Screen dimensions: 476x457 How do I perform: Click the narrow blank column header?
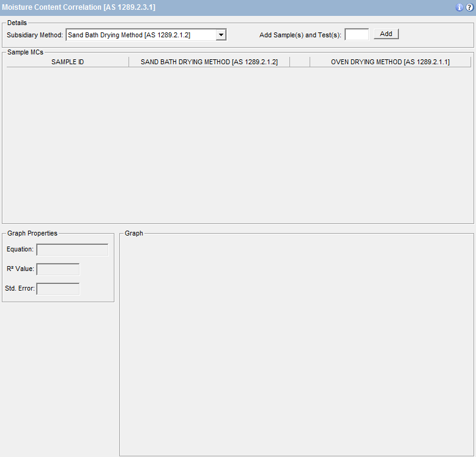point(300,62)
